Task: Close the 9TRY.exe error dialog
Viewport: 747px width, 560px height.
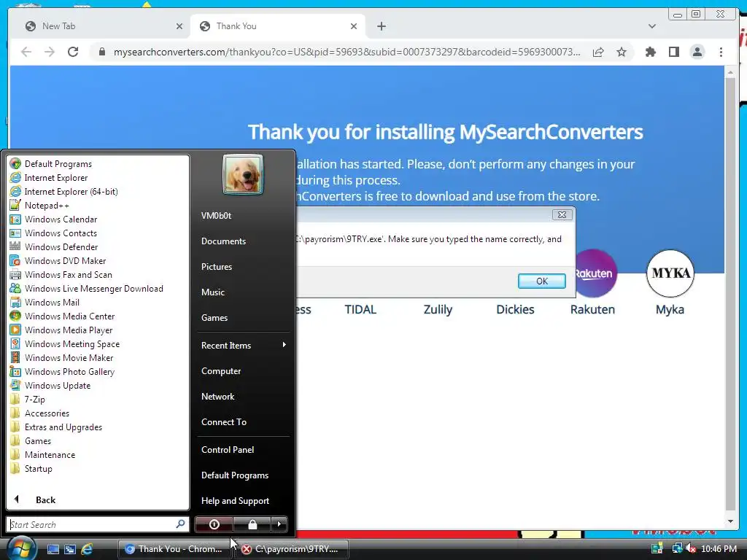Action: pyautogui.click(x=562, y=215)
